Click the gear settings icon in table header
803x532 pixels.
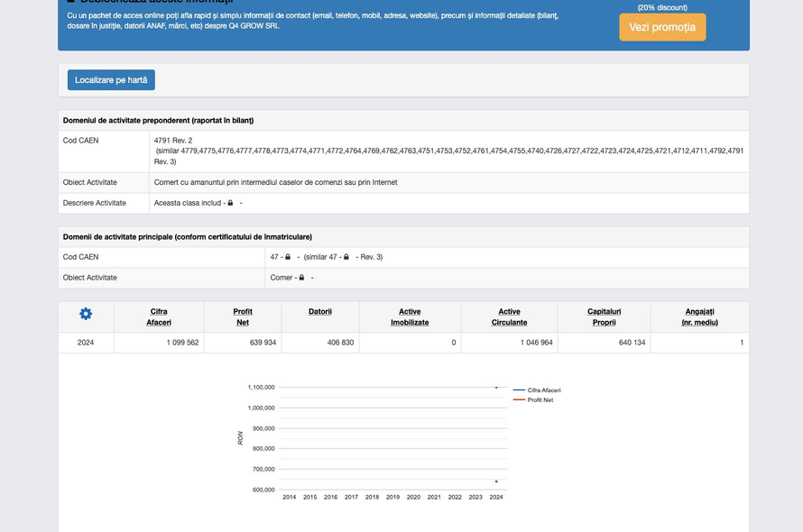tap(86, 314)
